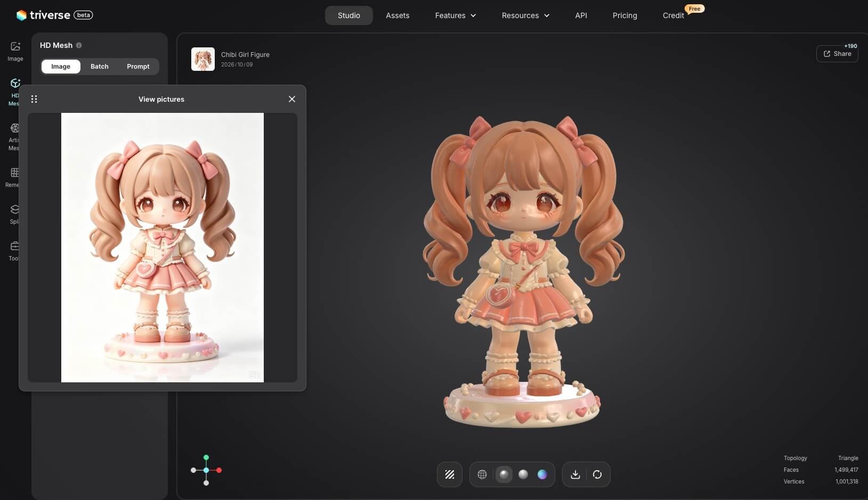Open the API link

[581, 15]
